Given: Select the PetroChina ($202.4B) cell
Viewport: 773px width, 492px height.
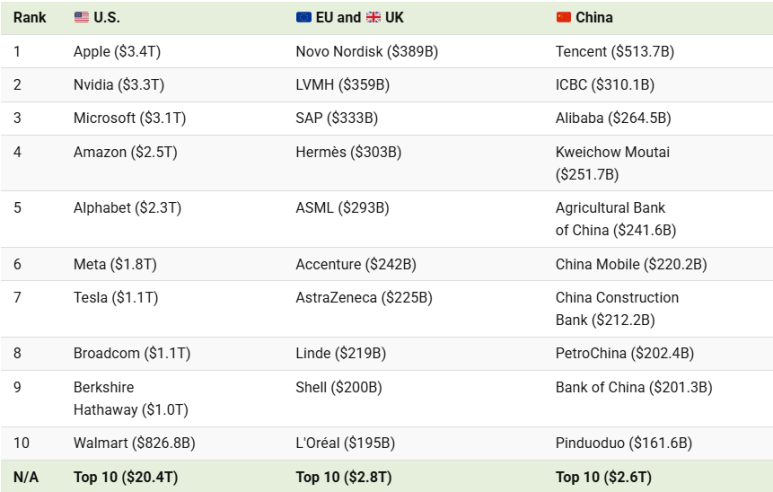Looking at the screenshot, I should click(625, 353).
